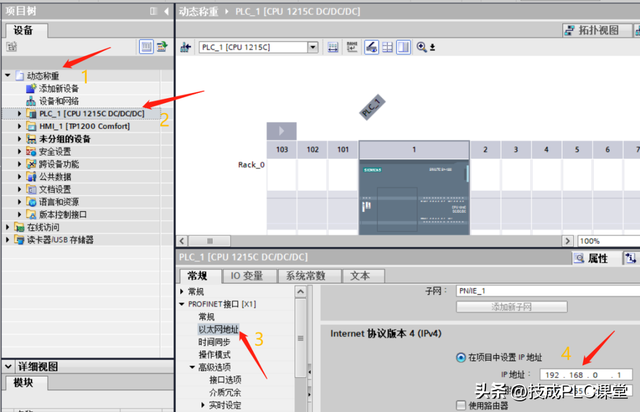Click the device view scroll left arrow
Image resolution: width=640 pixels, height=412 pixels.
click(x=182, y=241)
